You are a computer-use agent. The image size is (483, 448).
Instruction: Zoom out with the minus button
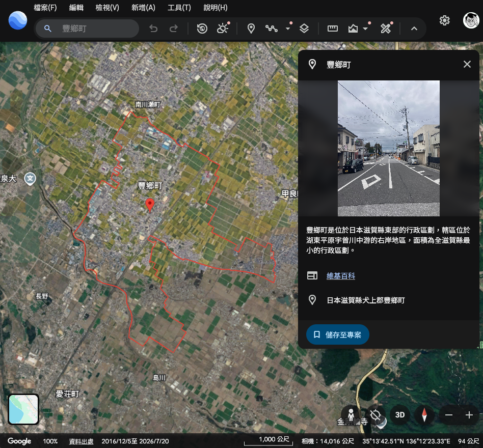coord(449,415)
